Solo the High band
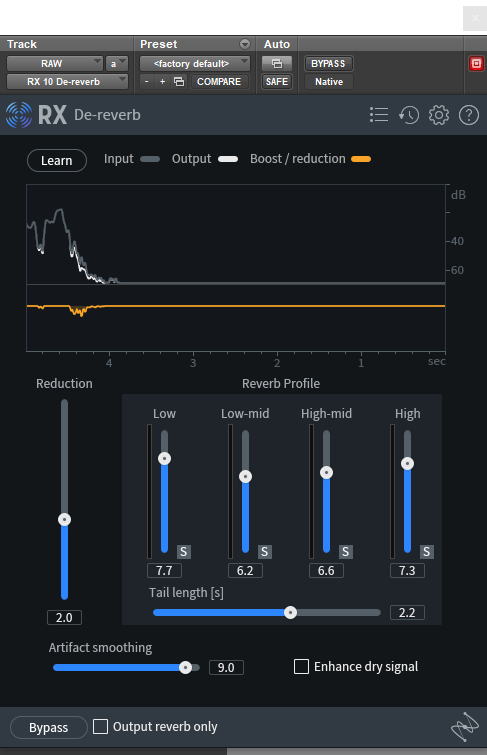Screen dimensions: 487x755 [x=426, y=552]
